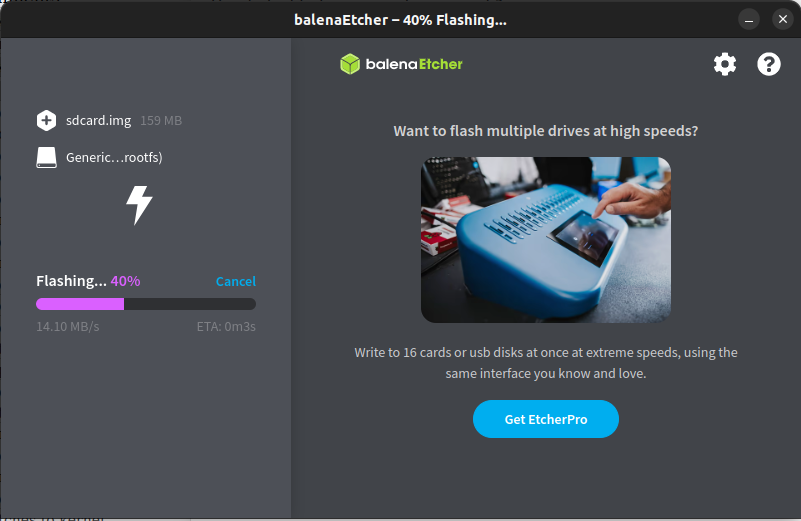Click the 159 MB file size label

[161, 121]
